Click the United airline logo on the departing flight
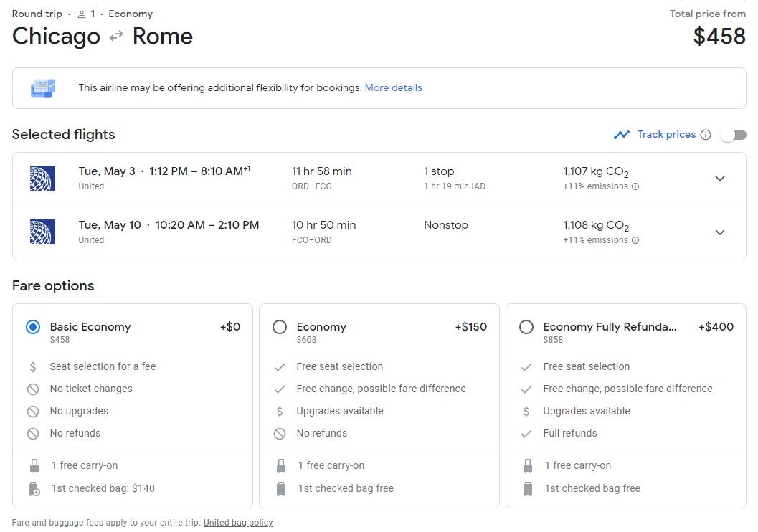758x532 pixels. point(43,178)
